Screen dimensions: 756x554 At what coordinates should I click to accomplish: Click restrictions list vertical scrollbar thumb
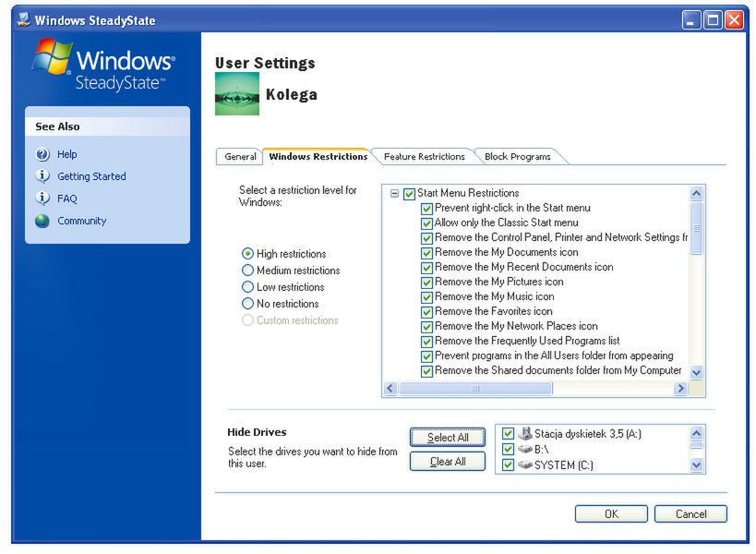click(696, 228)
